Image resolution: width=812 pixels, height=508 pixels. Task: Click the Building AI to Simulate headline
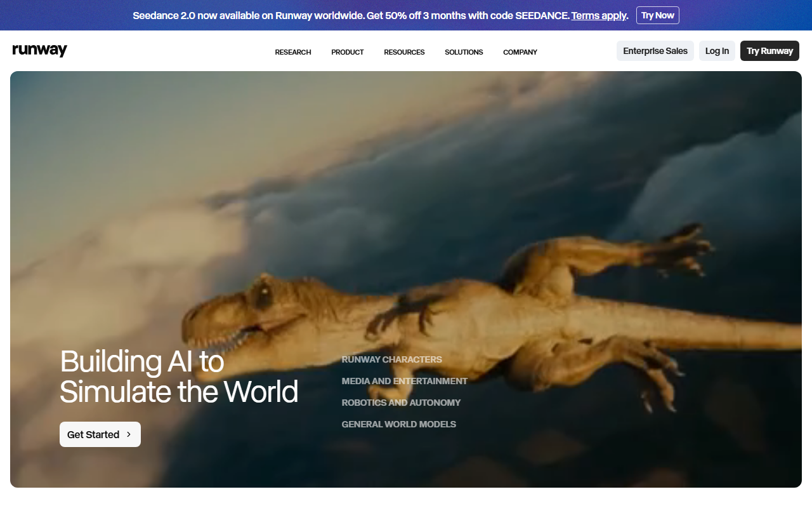coord(178,377)
